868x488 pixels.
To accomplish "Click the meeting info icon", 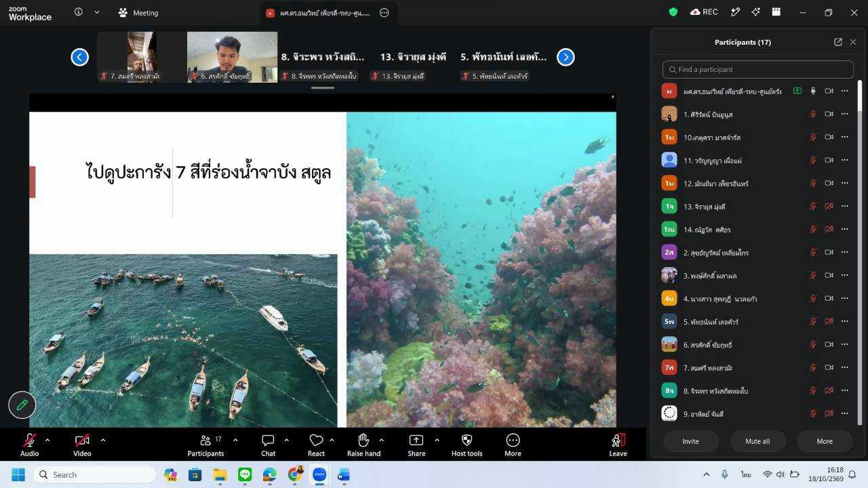I will [x=79, y=12].
